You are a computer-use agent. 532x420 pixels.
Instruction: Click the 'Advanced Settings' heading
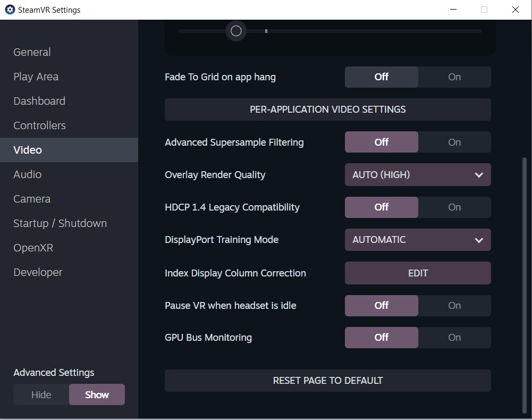54,373
